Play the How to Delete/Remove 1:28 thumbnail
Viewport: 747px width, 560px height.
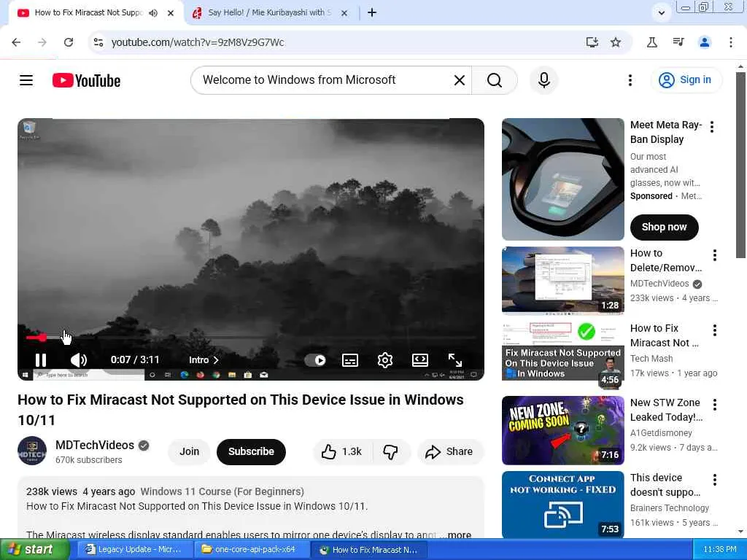(x=562, y=281)
